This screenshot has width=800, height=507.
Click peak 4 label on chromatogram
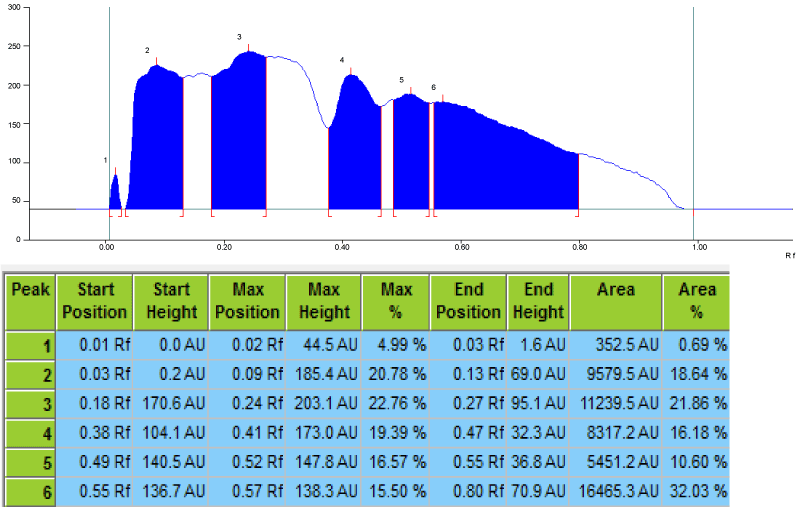[x=342, y=60]
